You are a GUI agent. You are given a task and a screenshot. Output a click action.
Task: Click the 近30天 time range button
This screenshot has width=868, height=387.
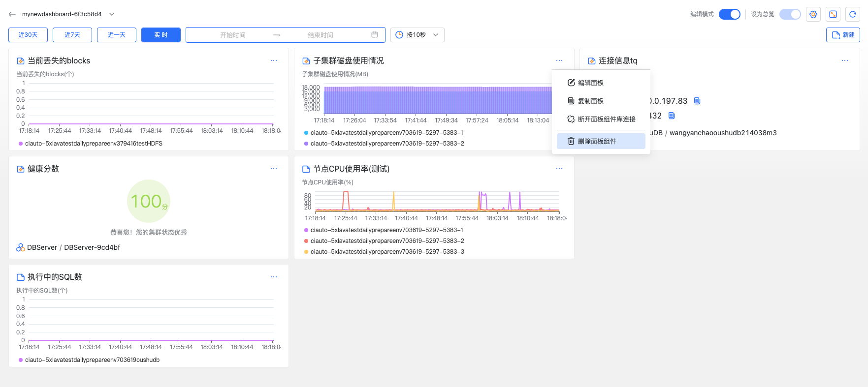click(28, 35)
